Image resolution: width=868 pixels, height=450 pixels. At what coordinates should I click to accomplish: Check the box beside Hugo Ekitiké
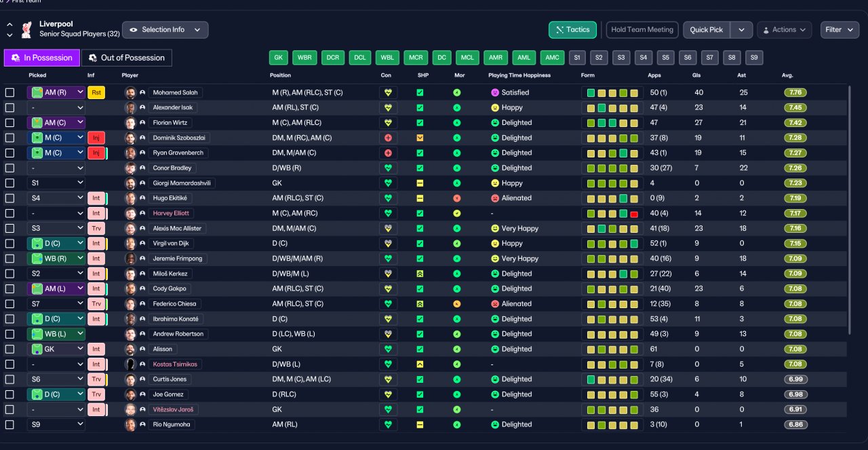[x=9, y=198]
